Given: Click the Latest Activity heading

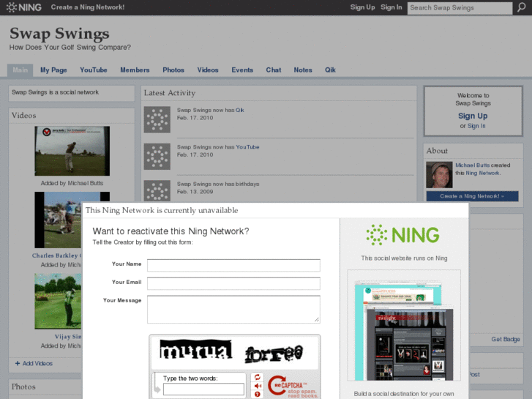Looking at the screenshot, I should tap(170, 93).
